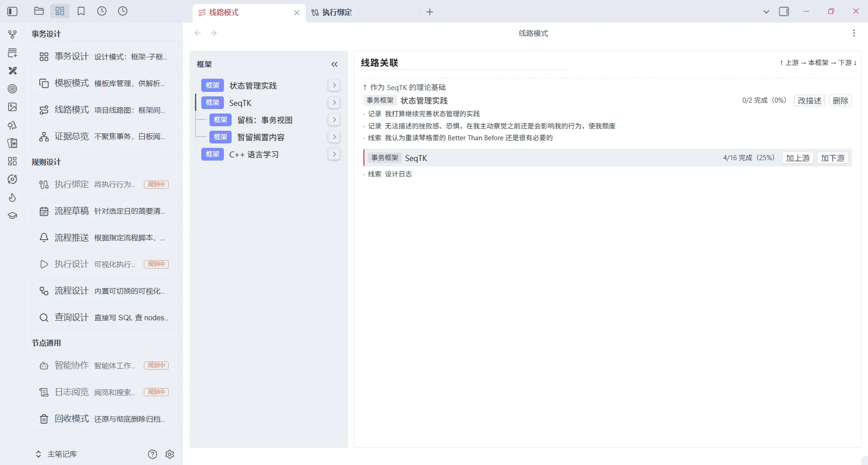Toggle the right sidebar panel icon
The height and width of the screenshot is (465, 868).
[x=784, y=12]
